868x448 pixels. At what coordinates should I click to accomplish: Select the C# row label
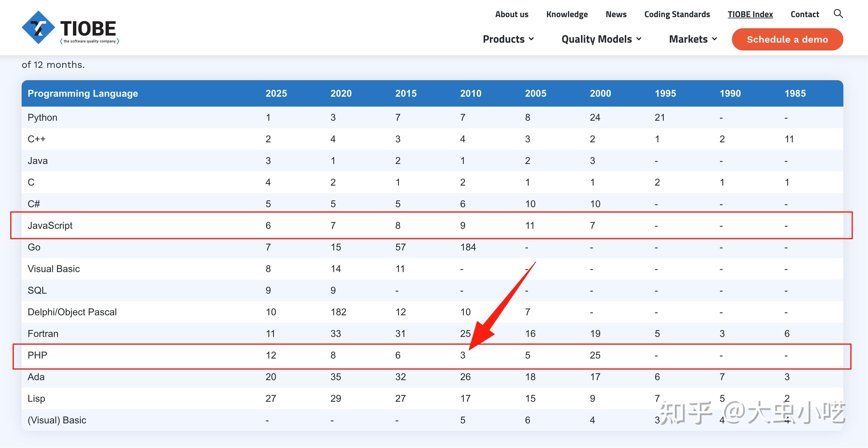pyautogui.click(x=34, y=204)
